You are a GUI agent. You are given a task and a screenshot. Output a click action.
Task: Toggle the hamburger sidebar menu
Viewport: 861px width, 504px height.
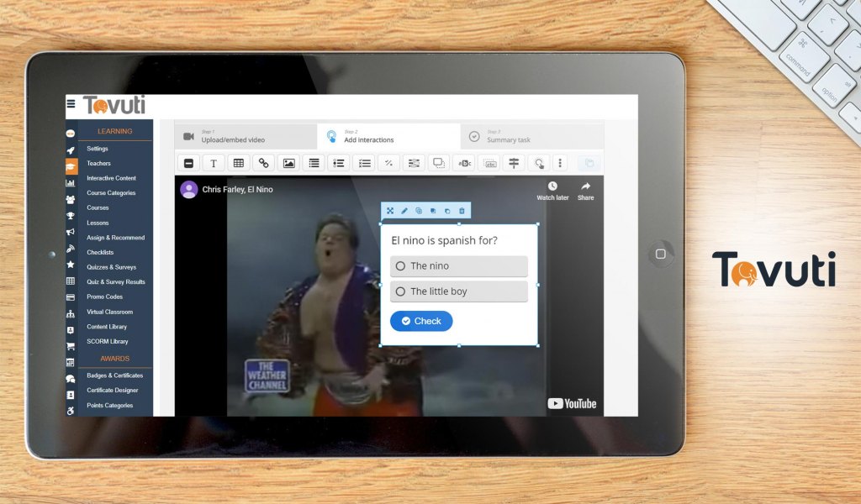[71, 105]
